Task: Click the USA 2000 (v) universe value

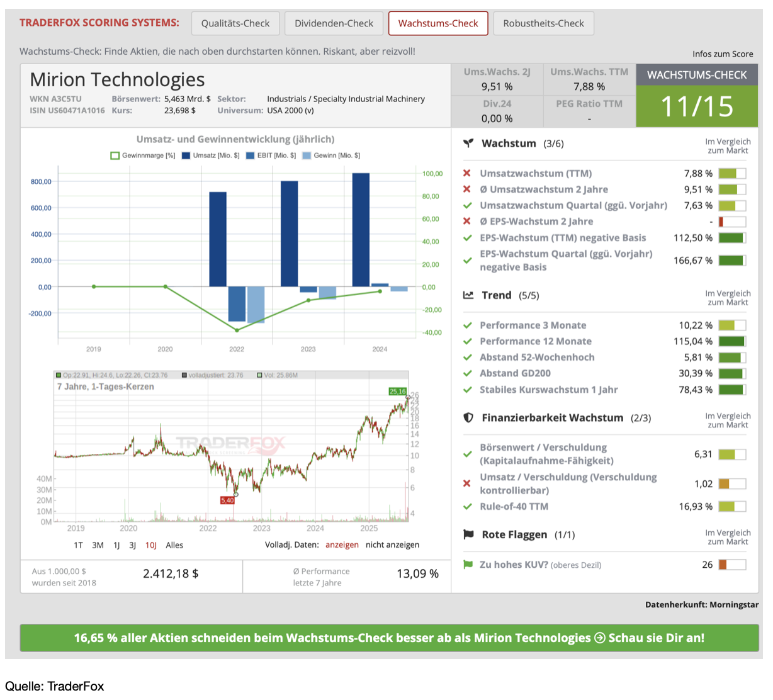Action: (290, 110)
